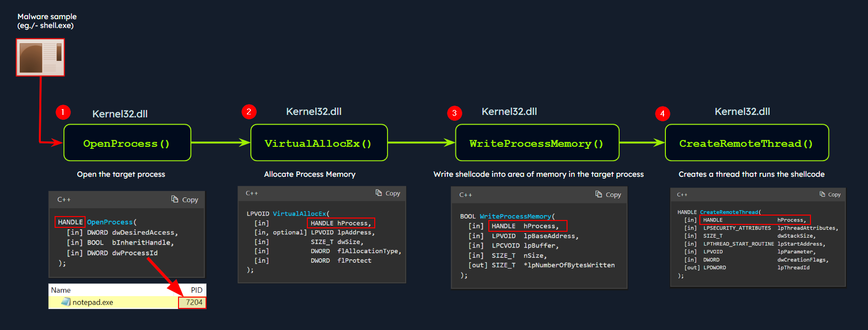Screen dimensions: 868x330
Task: Open the blue WriteProcessMemory link in code
Action: pyautogui.click(x=515, y=216)
